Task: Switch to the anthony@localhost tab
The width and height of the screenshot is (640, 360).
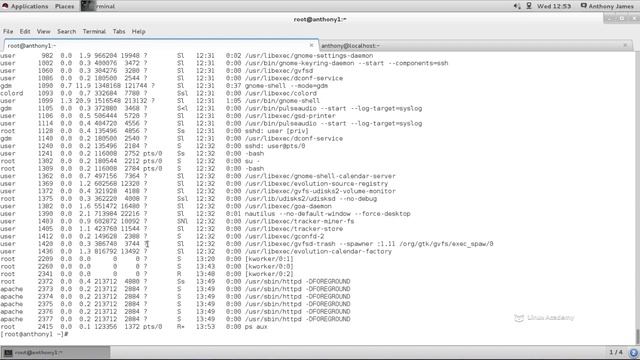Action: coord(476,45)
